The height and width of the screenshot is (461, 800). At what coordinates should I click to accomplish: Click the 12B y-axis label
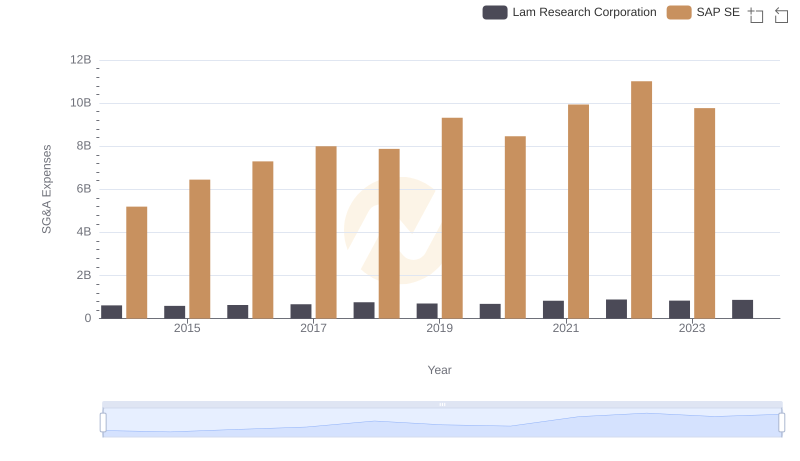(x=81, y=60)
